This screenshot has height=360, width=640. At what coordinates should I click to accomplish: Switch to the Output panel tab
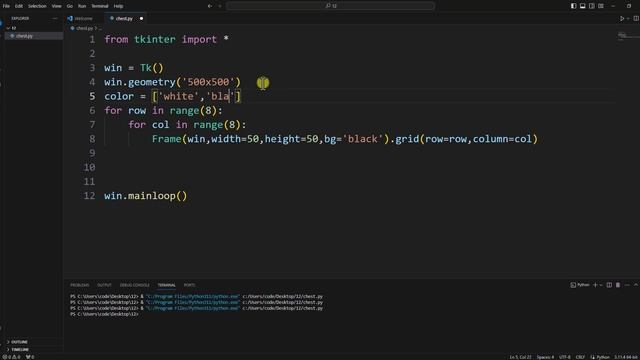pyautogui.click(x=104, y=285)
